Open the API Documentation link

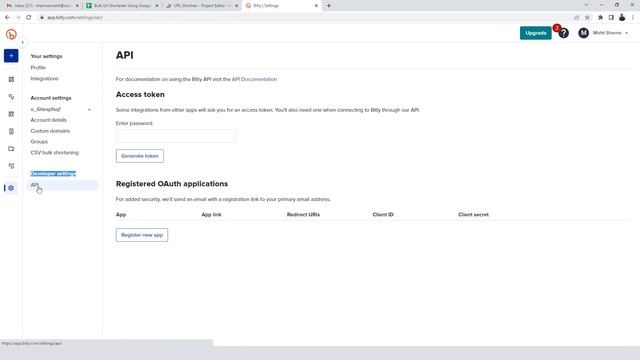pyautogui.click(x=254, y=79)
